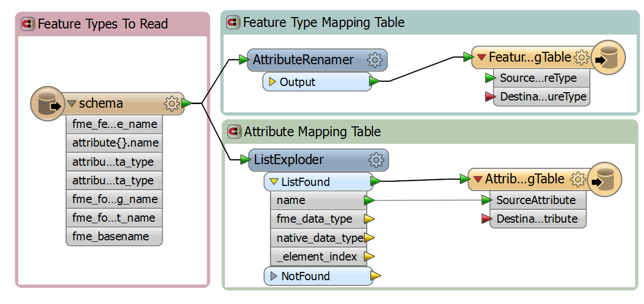Collapse the schema node attribute list triangle

click(71, 103)
